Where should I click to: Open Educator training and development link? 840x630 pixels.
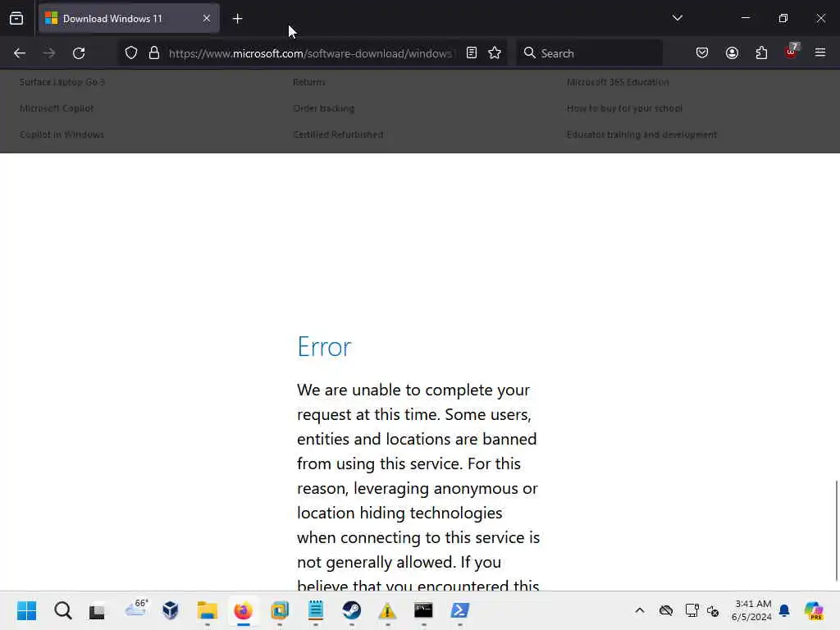click(641, 135)
